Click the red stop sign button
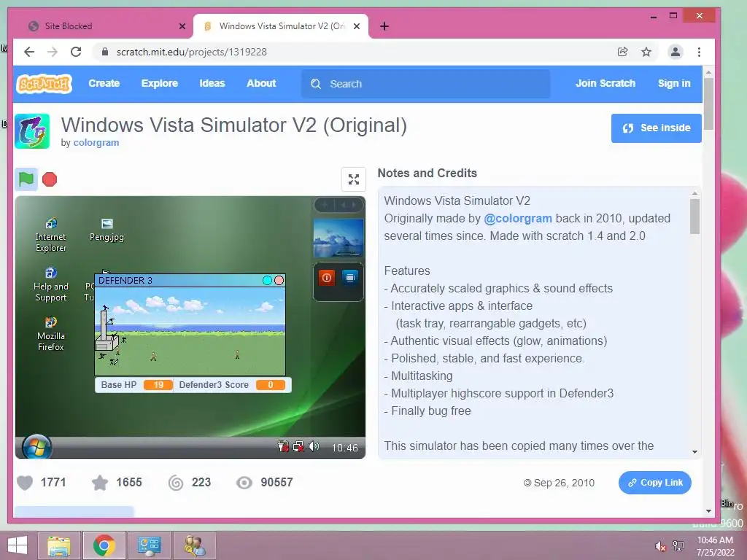 pyautogui.click(x=50, y=179)
